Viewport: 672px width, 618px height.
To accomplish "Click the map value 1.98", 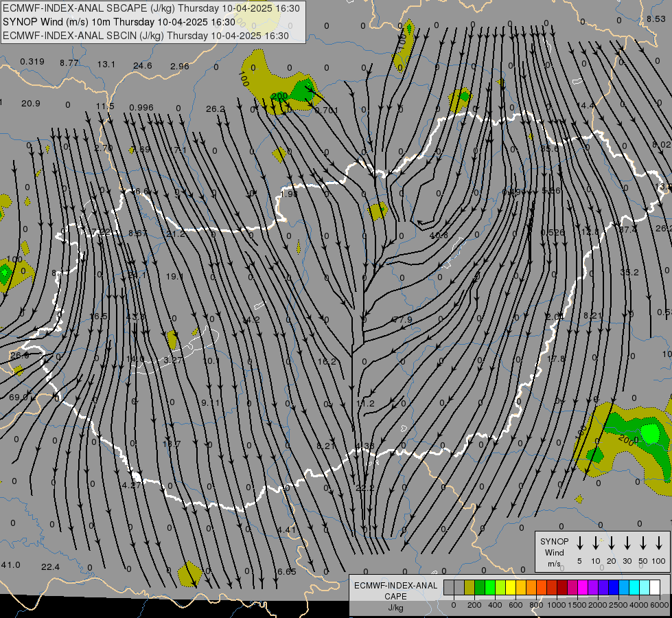I will (289, 194).
